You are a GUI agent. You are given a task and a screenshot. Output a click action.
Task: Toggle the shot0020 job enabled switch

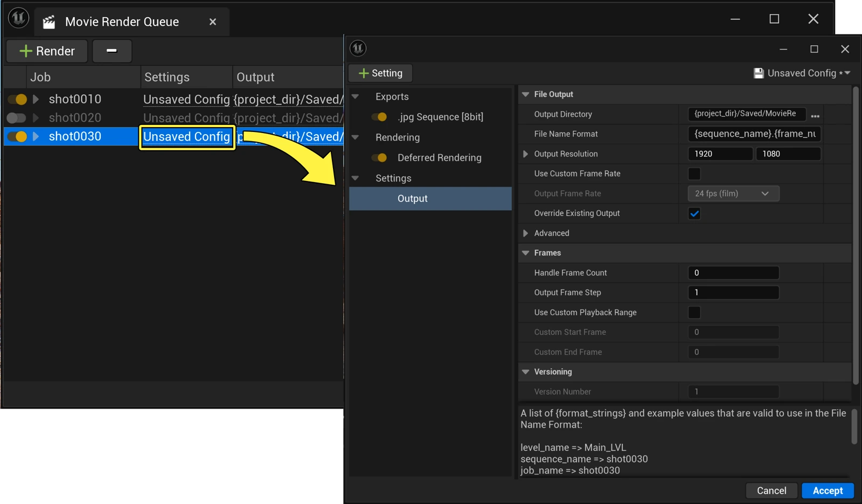[16, 118]
